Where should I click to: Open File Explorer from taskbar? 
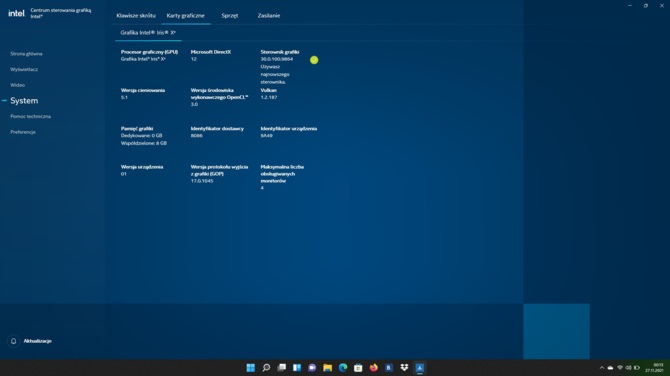328,367
